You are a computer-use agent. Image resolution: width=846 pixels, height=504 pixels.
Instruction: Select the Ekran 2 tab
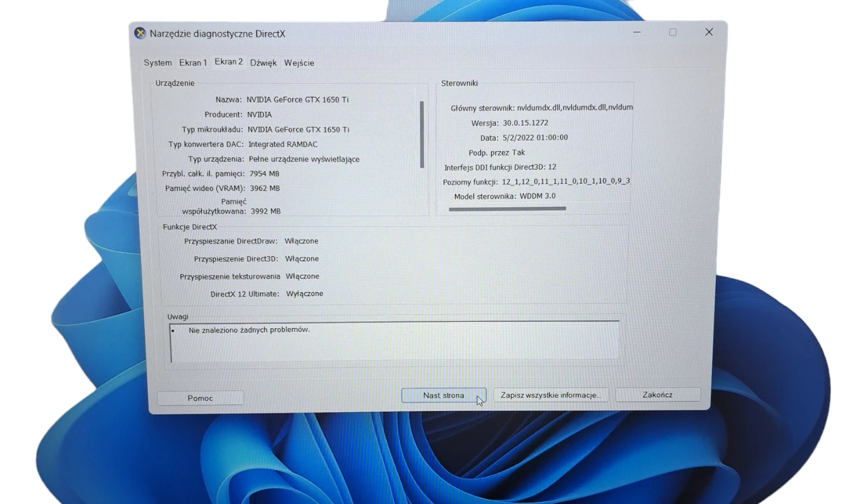pos(228,62)
